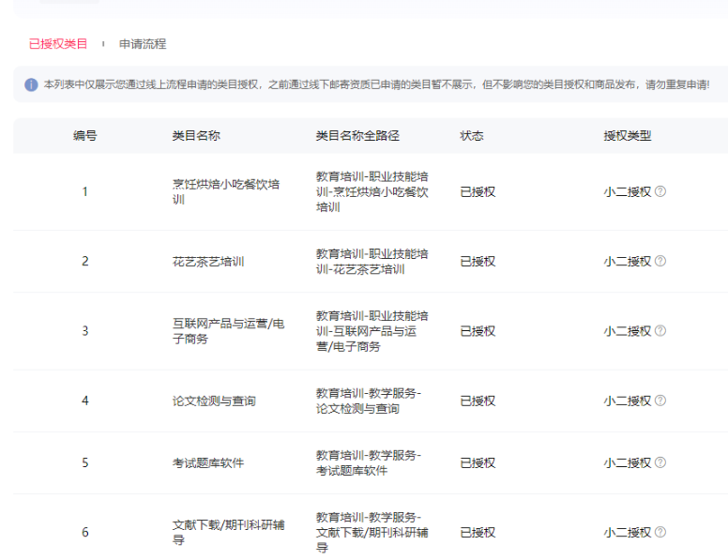Click the 考试题库软件 category name
The height and width of the screenshot is (560, 728).
208,462
